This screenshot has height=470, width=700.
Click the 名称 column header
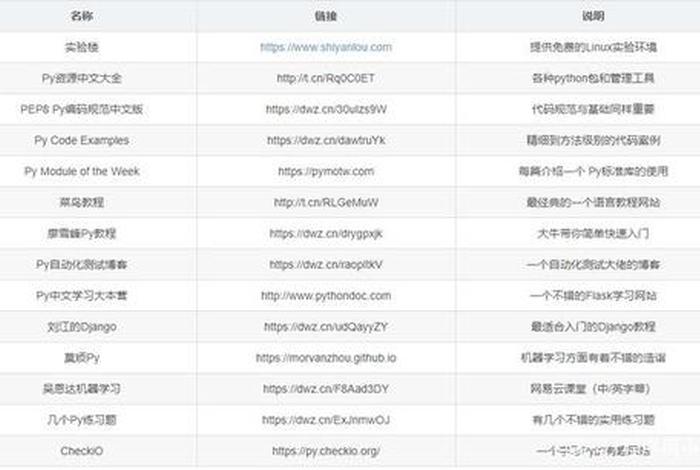pyautogui.click(x=82, y=16)
